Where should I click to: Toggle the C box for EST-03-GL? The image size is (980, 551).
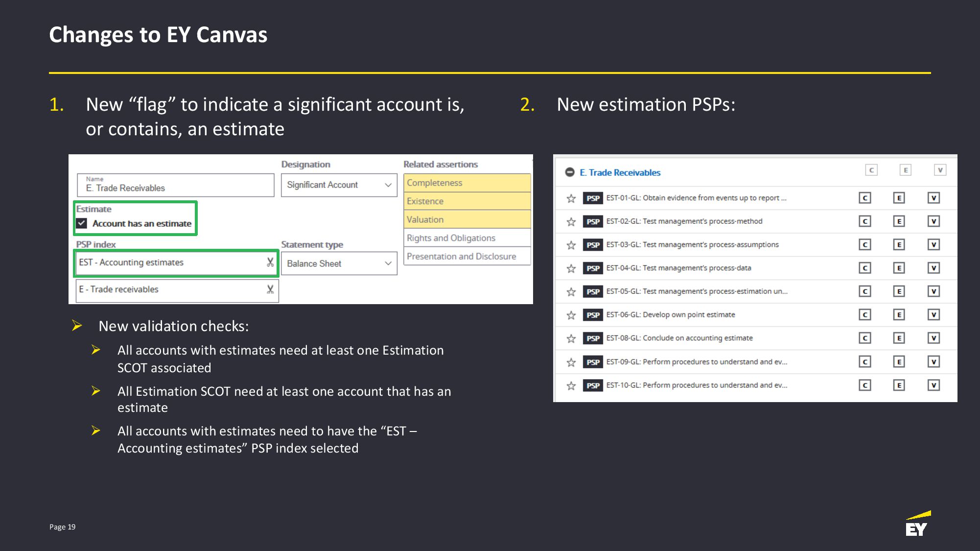pos(865,244)
